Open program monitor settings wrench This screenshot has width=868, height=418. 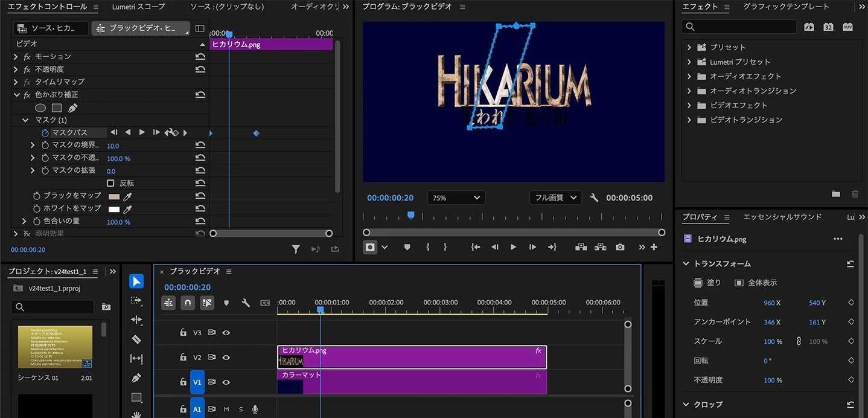click(x=594, y=198)
